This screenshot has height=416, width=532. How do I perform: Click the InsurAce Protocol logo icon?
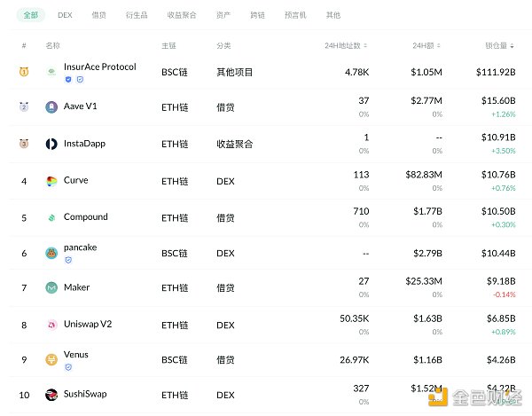click(51, 71)
